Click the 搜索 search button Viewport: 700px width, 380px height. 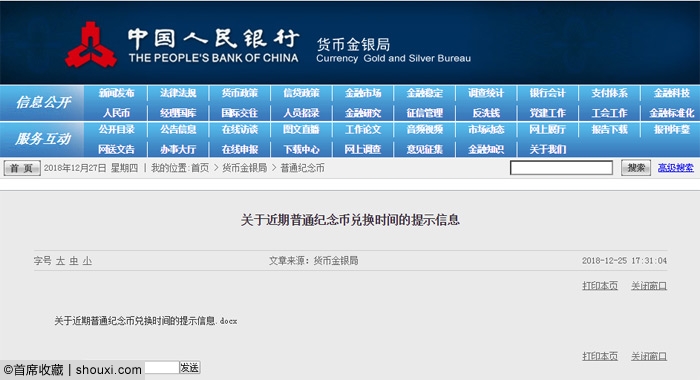click(636, 168)
